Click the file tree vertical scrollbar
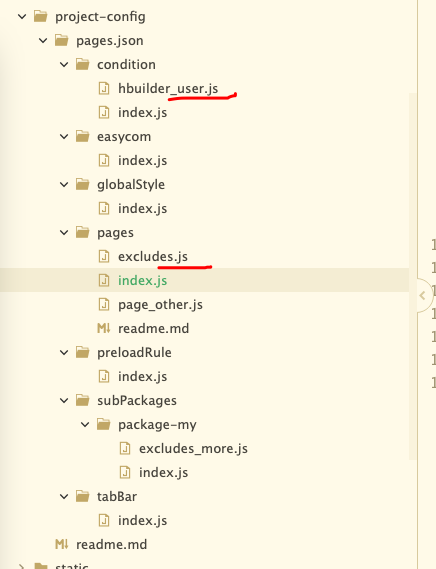The image size is (436, 569). (x=413, y=276)
